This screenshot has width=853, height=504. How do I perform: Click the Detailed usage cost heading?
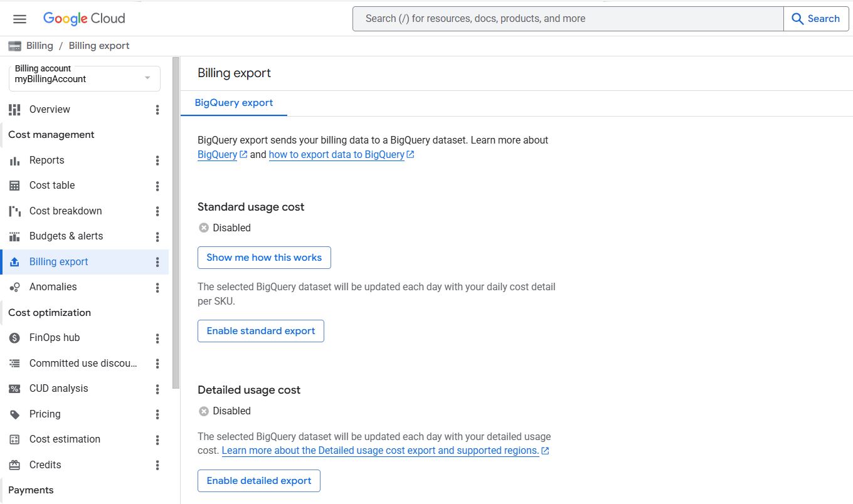click(249, 390)
